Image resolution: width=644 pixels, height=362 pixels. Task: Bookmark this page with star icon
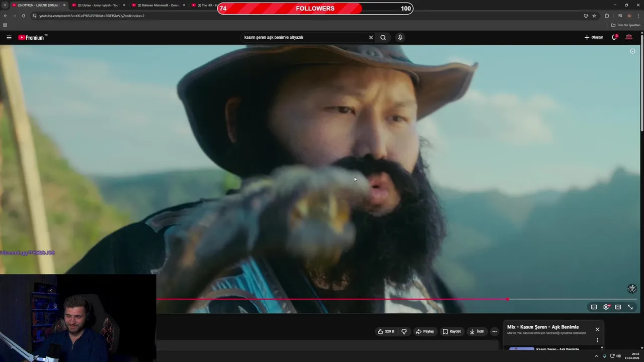594,16
